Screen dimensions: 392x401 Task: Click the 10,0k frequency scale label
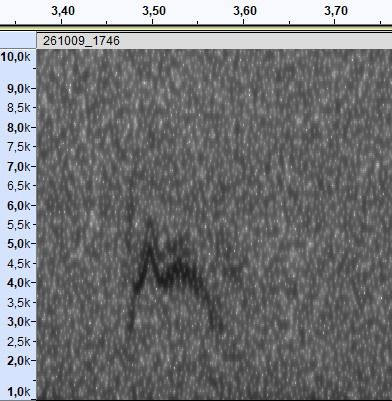pos(16,57)
